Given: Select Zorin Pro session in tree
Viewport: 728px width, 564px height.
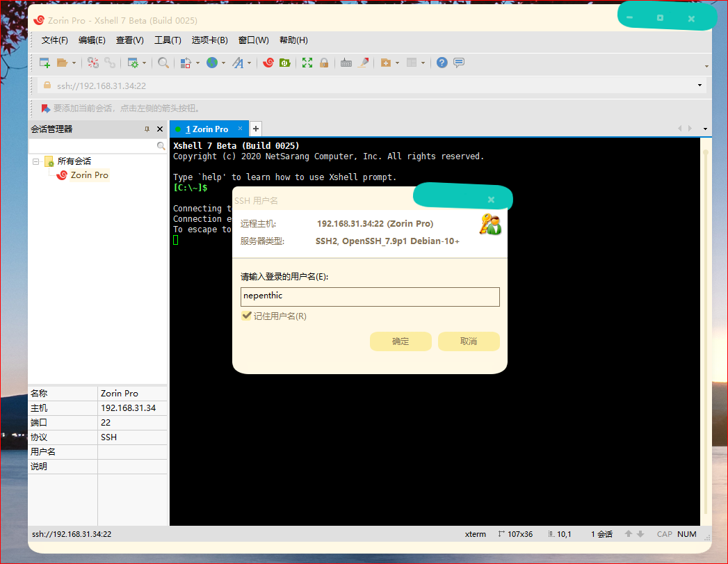Looking at the screenshot, I should click(89, 175).
